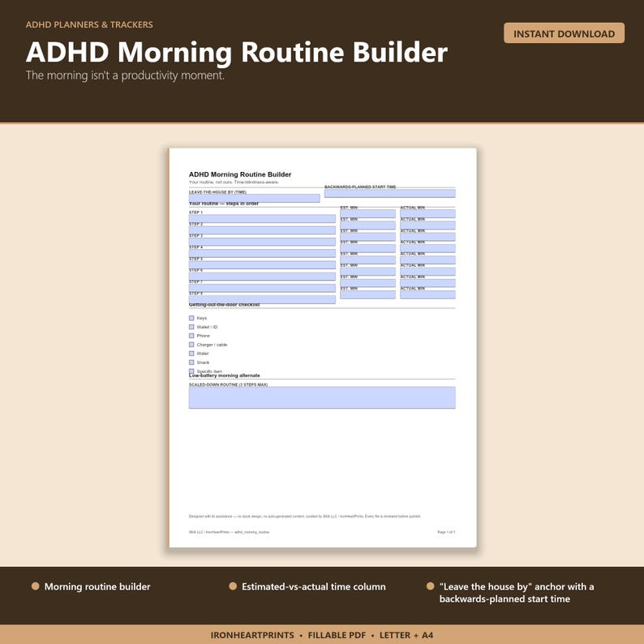Focus Actual min field for Step 4
Viewport: 644px width, 644px height.
point(427,248)
